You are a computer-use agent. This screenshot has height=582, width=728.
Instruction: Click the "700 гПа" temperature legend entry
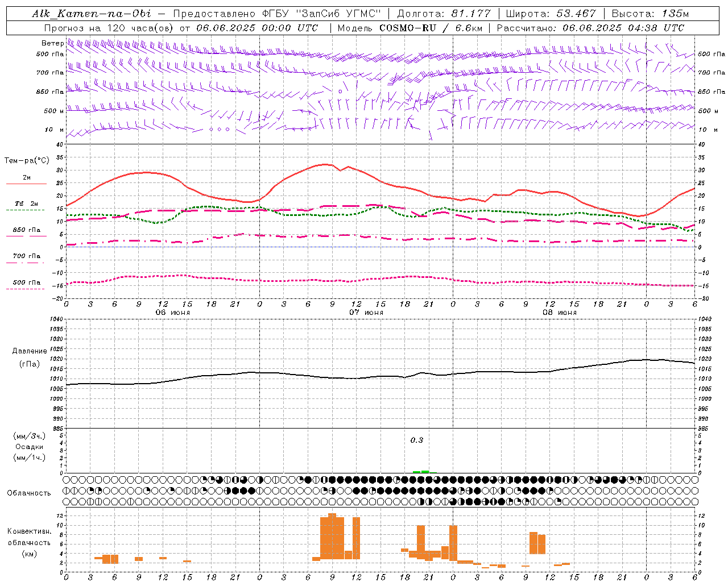tap(26, 256)
